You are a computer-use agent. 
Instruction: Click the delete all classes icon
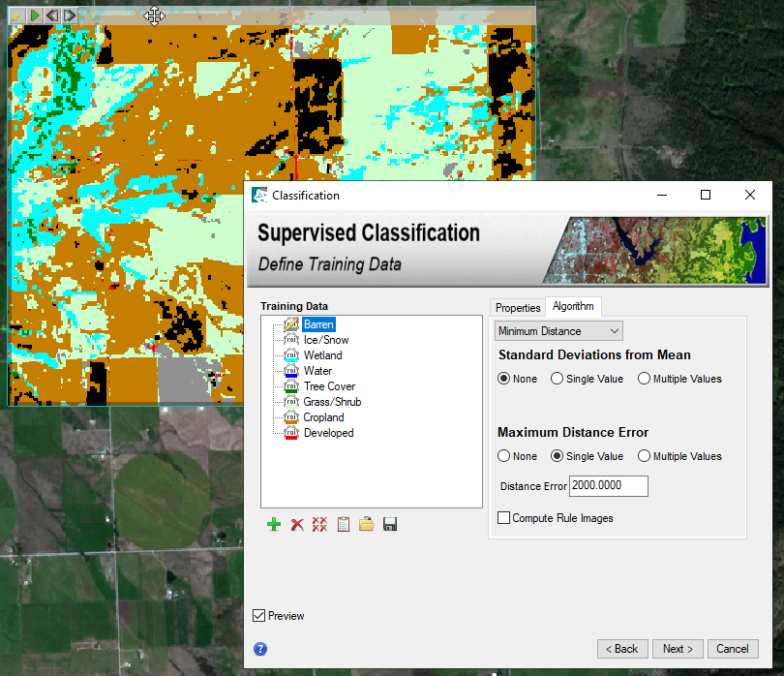(319, 524)
